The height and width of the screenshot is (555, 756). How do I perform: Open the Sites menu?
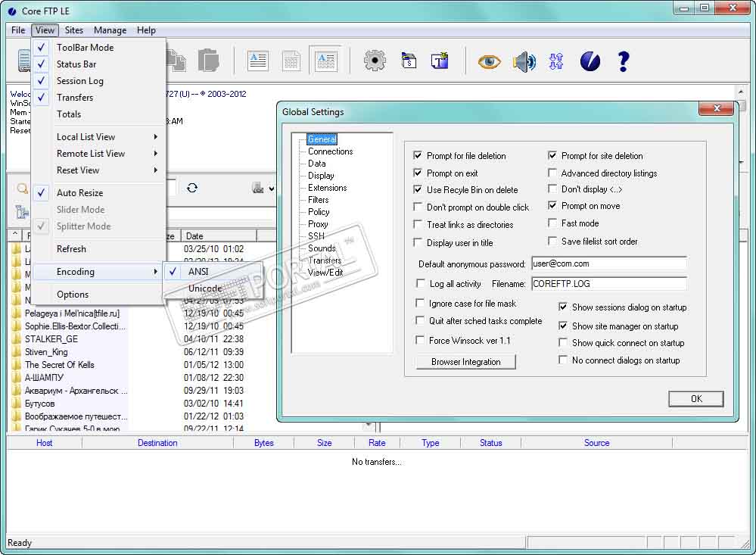pyautogui.click(x=73, y=30)
